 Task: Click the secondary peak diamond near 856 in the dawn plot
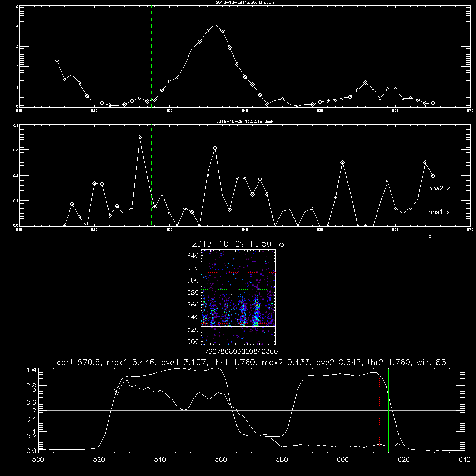pyautogui.click(x=365, y=82)
